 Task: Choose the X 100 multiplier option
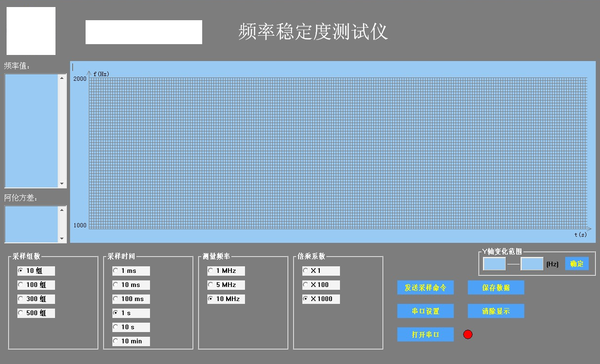click(321, 285)
